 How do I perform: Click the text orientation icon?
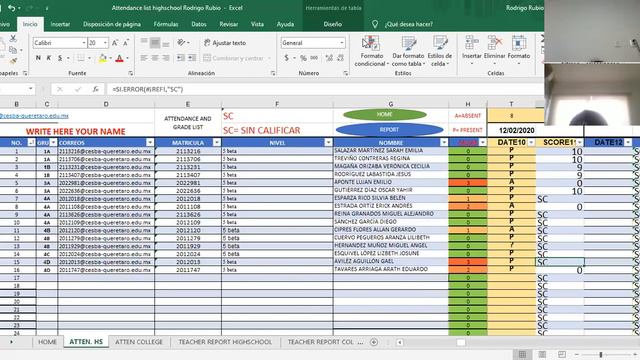181,42
